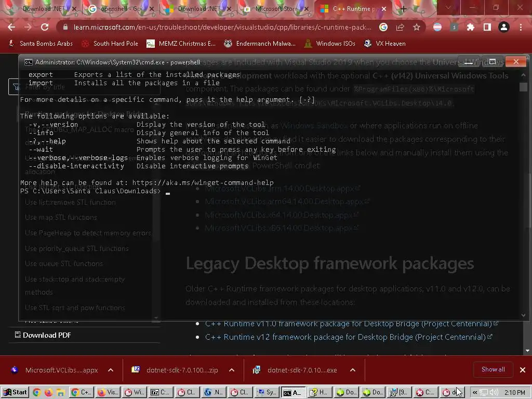Viewport: 532px width, 399px height.
Task: Open a new tab with the plus button
Action: [403, 9]
